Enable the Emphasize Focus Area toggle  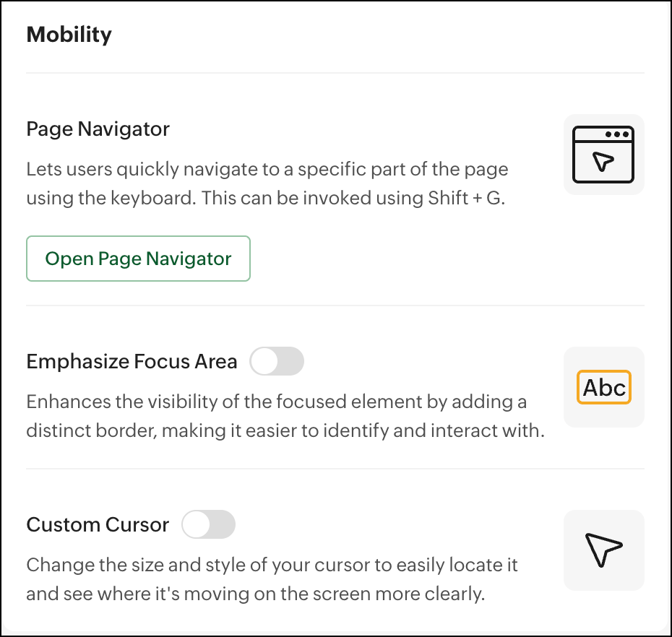click(277, 361)
